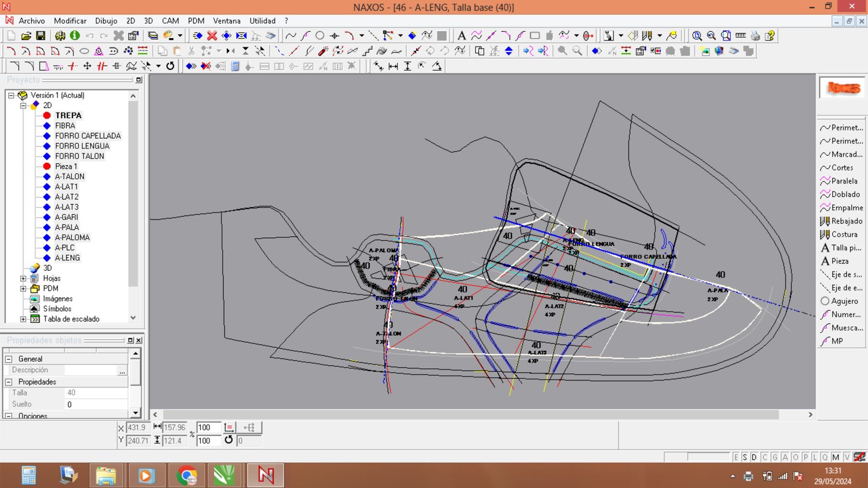The image size is (868, 488).
Task: Click the green information icon
Action: (x=74, y=36)
